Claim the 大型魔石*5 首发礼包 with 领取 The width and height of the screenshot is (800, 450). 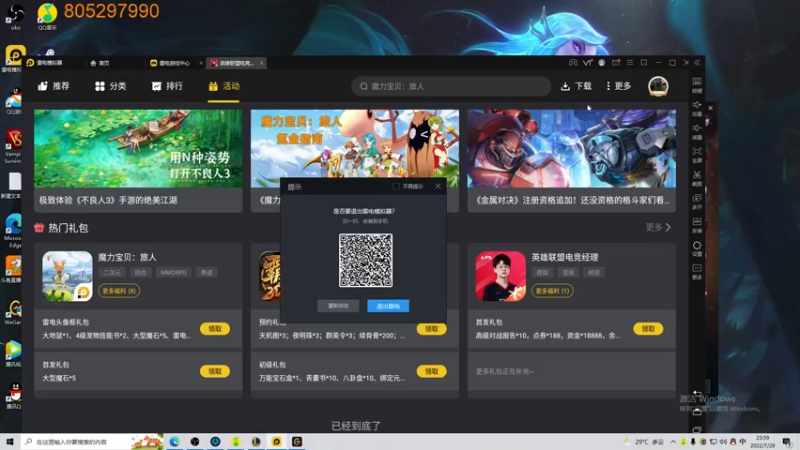click(215, 371)
